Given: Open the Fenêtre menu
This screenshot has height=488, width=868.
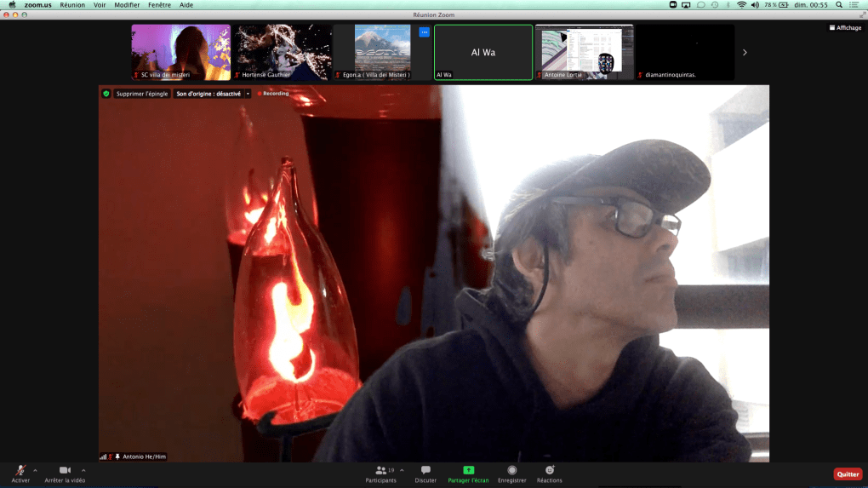Looking at the screenshot, I should pyautogui.click(x=159, y=5).
